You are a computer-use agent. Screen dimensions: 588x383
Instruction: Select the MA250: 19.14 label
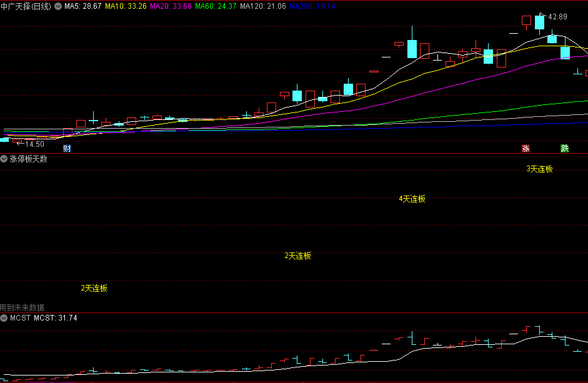312,6
